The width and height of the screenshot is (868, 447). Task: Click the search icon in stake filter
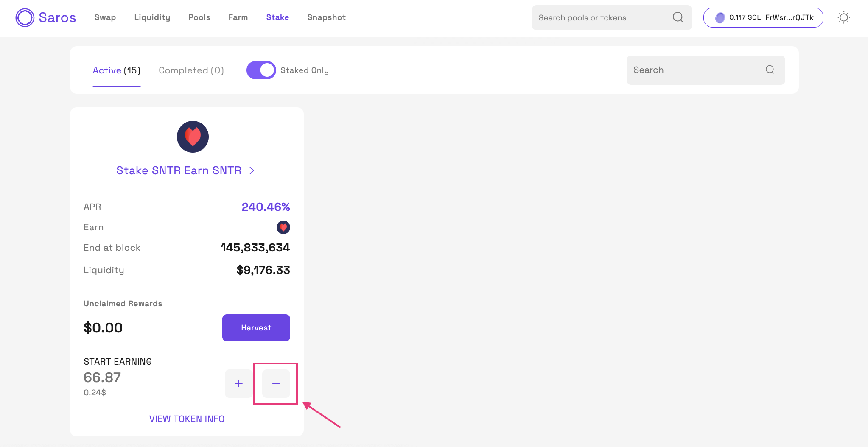tap(770, 70)
